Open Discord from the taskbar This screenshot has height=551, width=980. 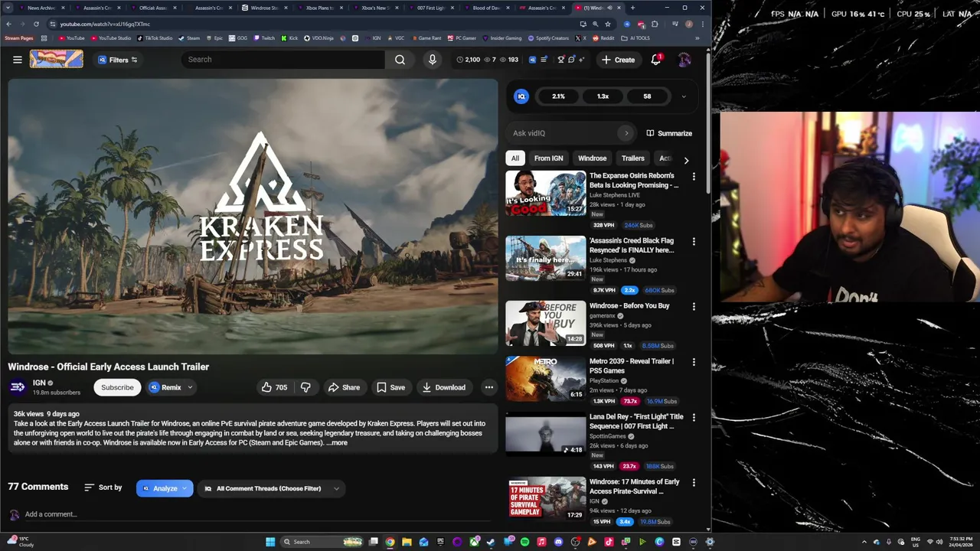click(558, 542)
